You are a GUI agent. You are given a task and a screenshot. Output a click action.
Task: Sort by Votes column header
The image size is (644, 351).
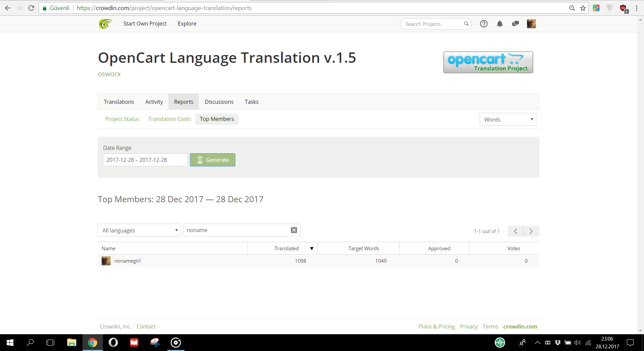(x=514, y=248)
